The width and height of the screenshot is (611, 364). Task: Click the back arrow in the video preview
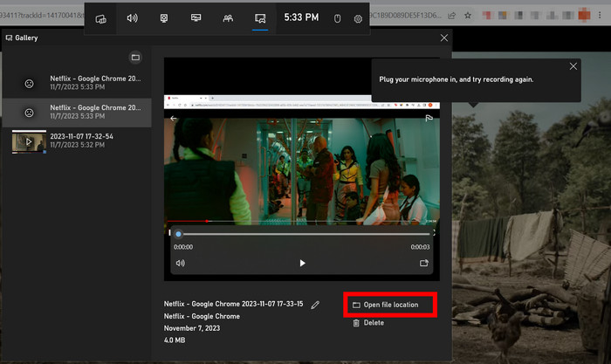tap(174, 118)
